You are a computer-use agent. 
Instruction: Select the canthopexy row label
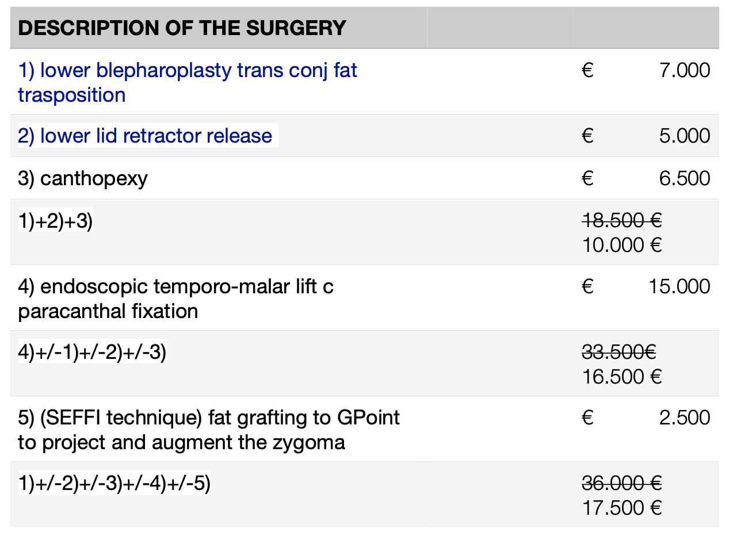pyautogui.click(x=83, y=178)
